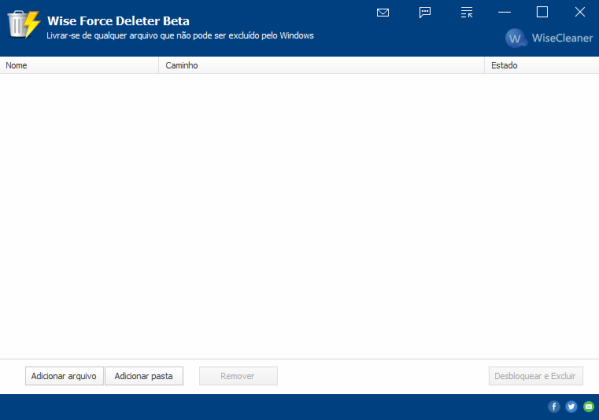599x420 pixels.
Task: Click the Wise Force Deleter Beta title text
Action: 118,21
